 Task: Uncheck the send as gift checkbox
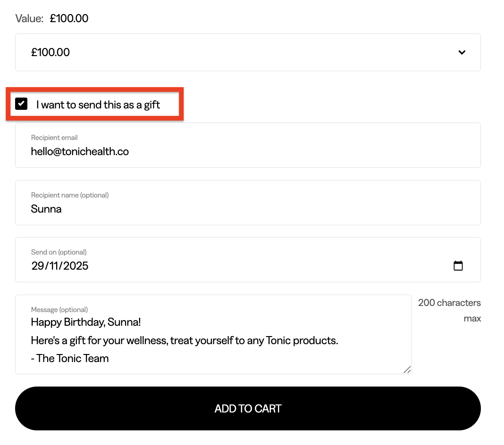[x=21, y=104]
